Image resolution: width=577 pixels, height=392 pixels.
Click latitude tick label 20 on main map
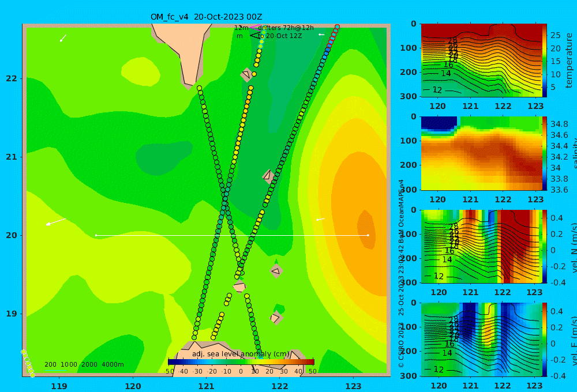[12, 235]
